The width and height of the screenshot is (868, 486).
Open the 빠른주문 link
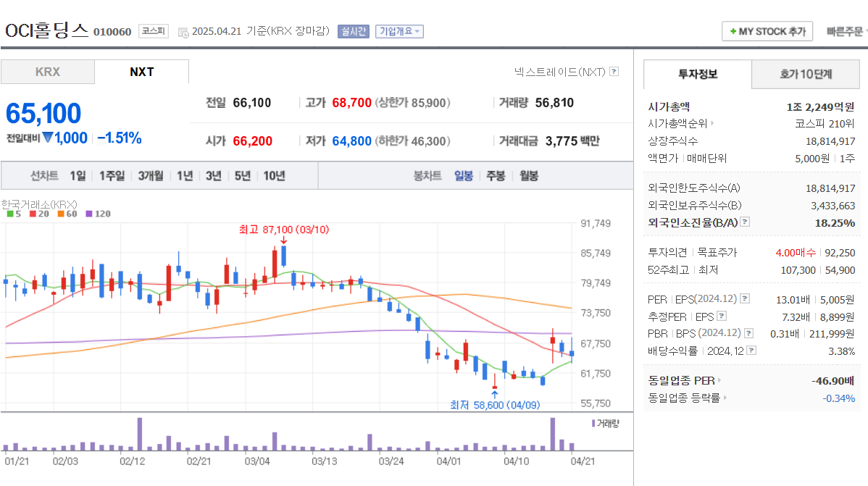[x=843, y=30]
